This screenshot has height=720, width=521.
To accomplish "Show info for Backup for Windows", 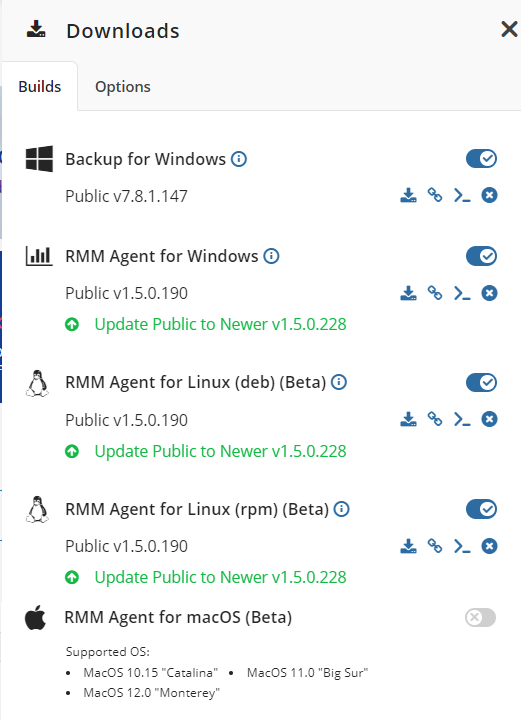I will (x=239, y=159).
